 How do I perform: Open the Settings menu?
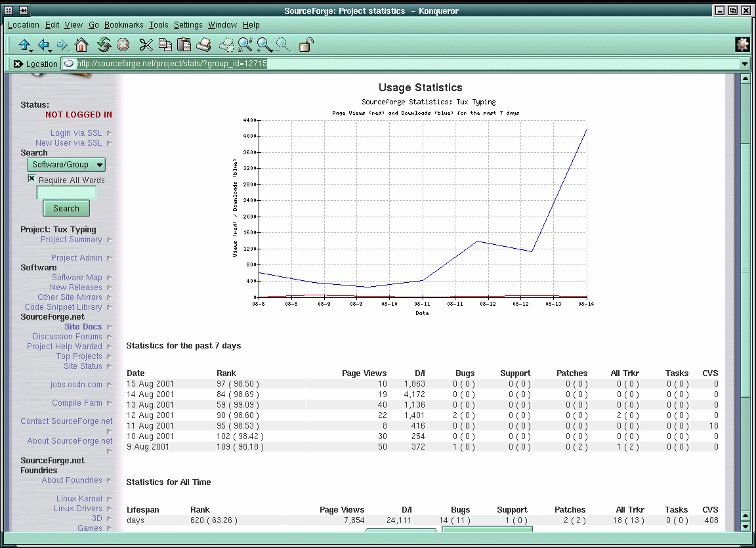[x=188, y=25]
